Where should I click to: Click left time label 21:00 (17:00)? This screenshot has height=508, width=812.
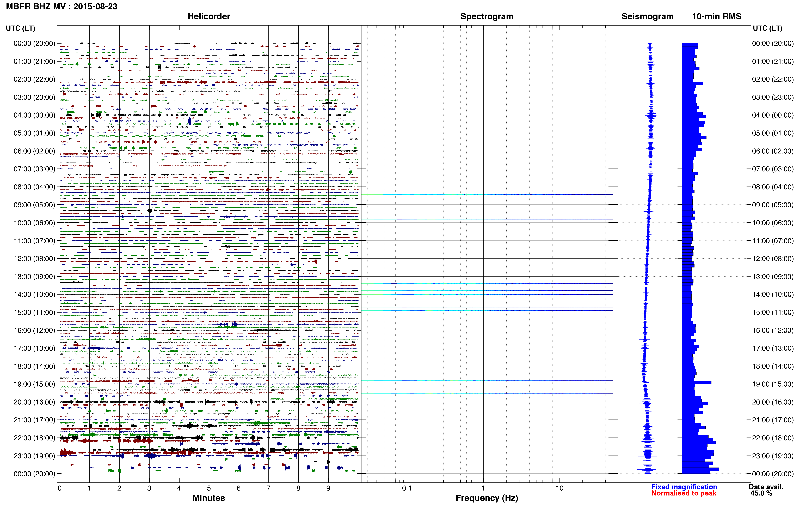tap(34, 420)
